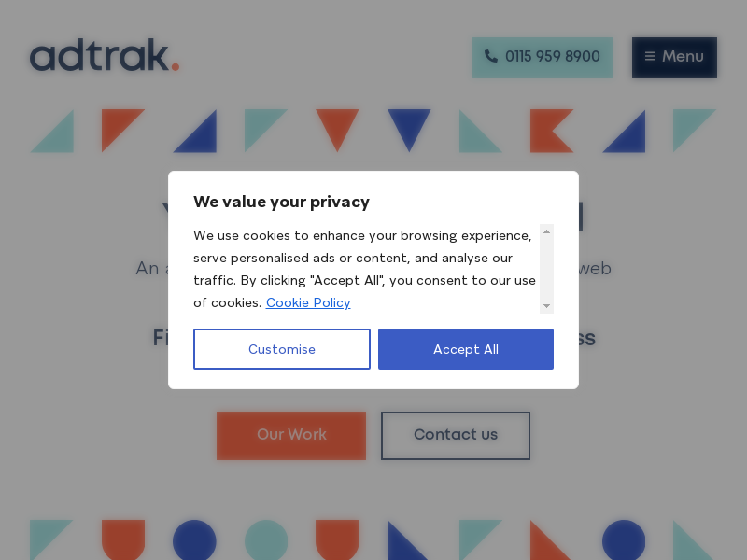The height and width of the screenshot is (560, 747).
Task: Click the orange downward-pointing triangle shape
Action: pyautogui.click(x=337, y=126)
